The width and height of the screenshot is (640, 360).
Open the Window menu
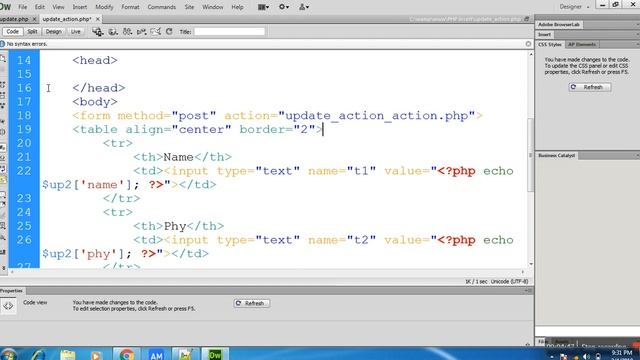[x=213, y=7]
